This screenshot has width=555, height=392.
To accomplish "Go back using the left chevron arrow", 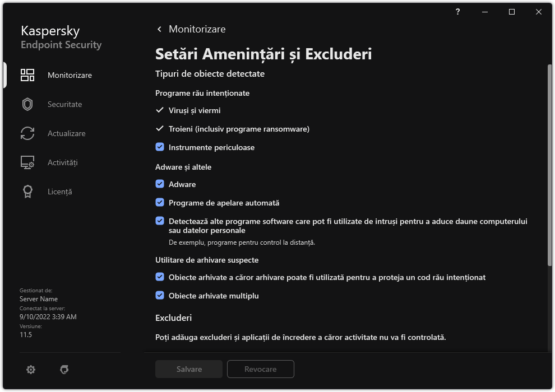I will pos(160,29).
